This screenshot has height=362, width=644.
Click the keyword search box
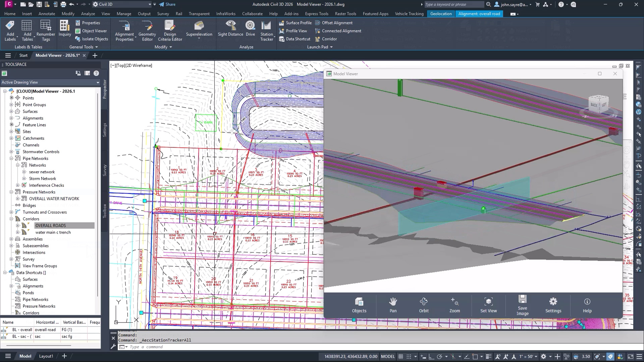(454, 4)
